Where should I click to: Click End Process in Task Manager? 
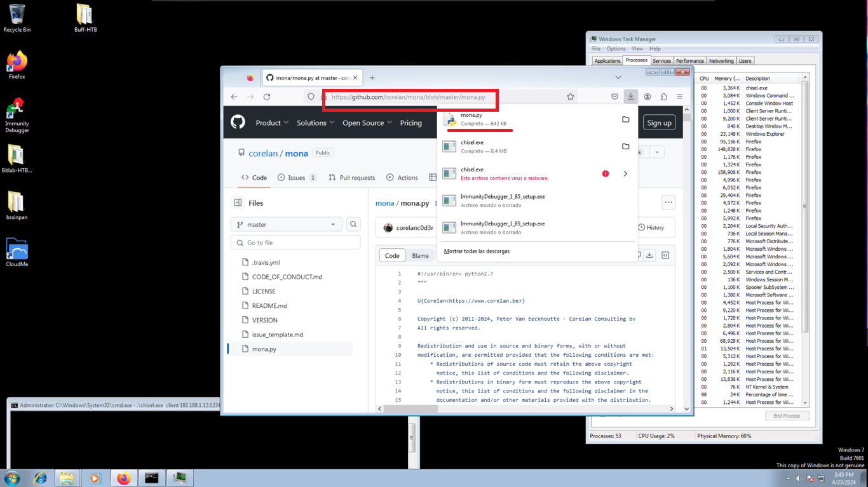tap(787, 416)
